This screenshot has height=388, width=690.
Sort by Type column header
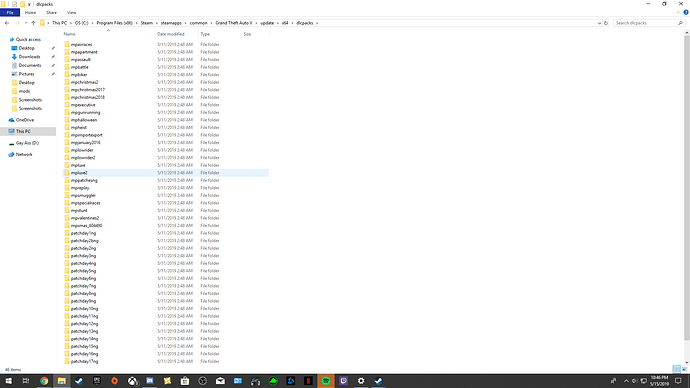[205, 34]
